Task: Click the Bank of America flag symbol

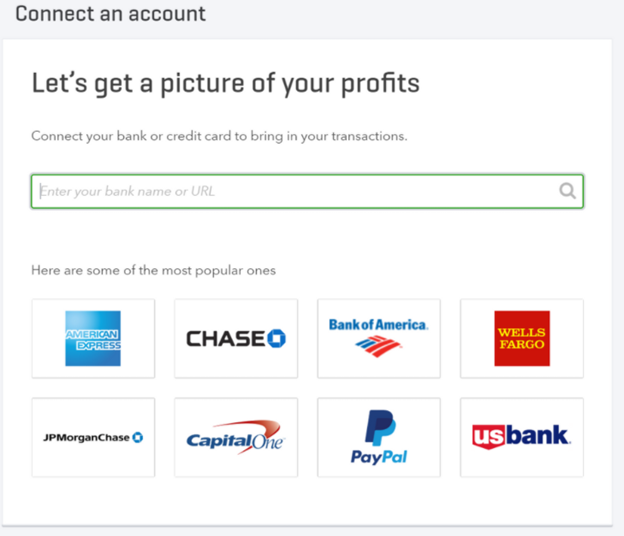Action: (377, 346)
